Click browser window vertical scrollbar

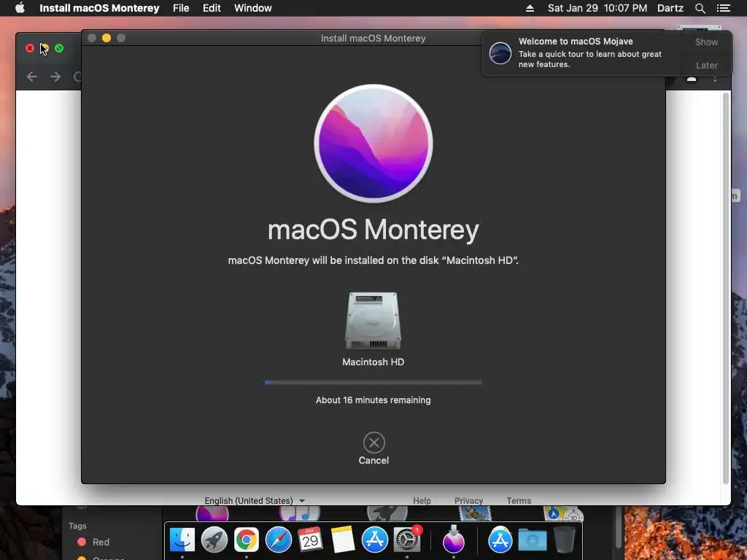(x=726, y=288)
